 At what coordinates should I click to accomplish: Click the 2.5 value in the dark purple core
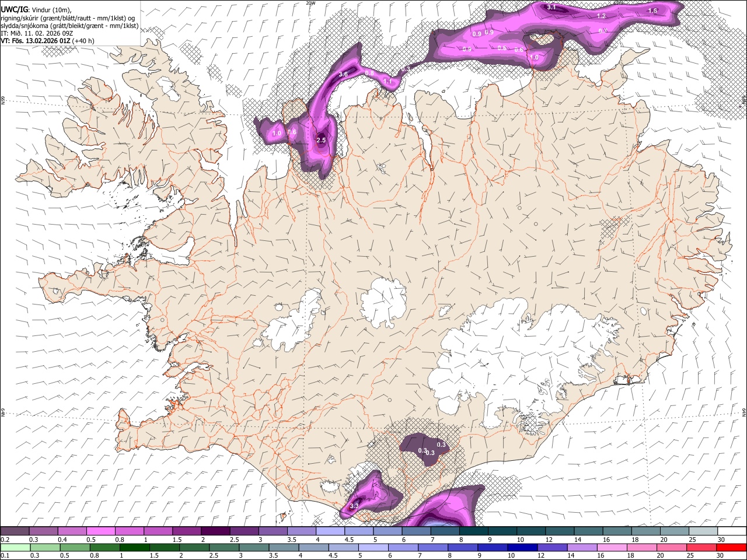(321, 141)
